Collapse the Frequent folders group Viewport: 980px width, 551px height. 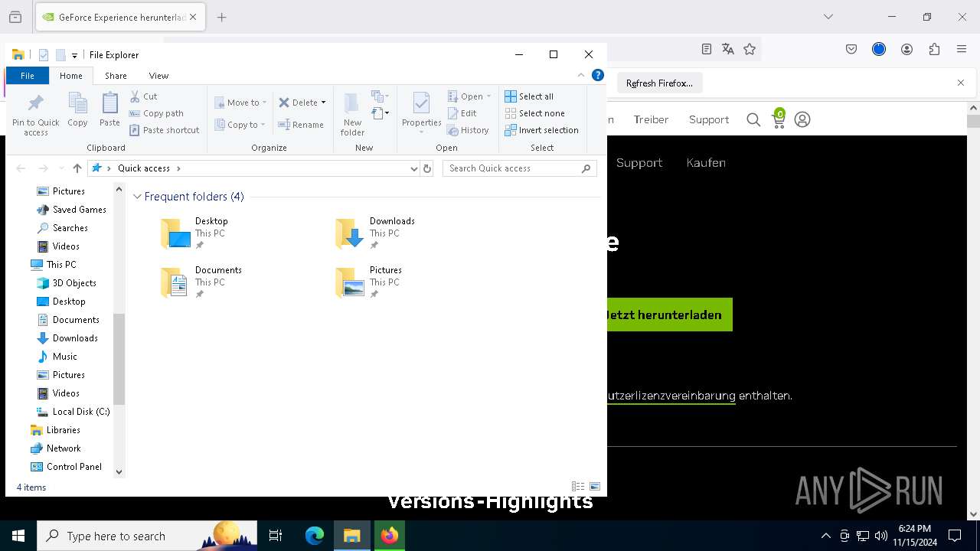coord(137,197)
